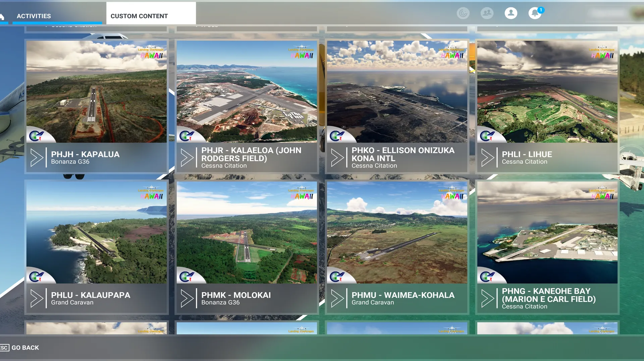Viewport: 644px width, 361px height.
Task: Click Hawaii badge on PHLI Lihue thumbnail
Action: (602, 52)
